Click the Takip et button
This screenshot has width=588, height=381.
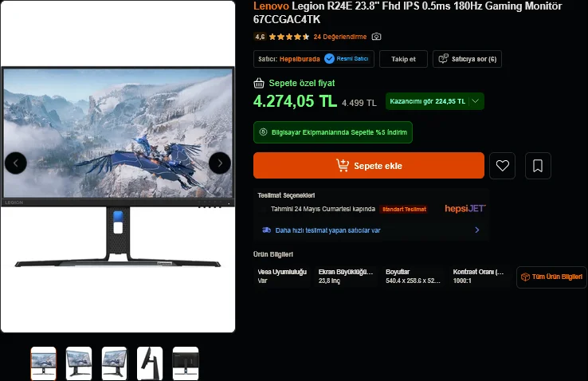(x=403, y=59)
